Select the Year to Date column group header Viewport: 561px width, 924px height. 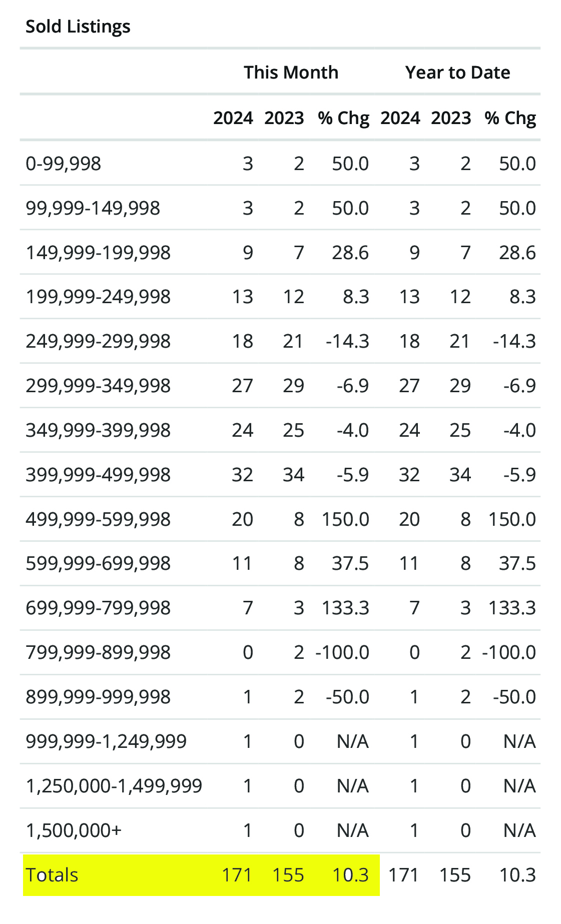pos(457,73)
